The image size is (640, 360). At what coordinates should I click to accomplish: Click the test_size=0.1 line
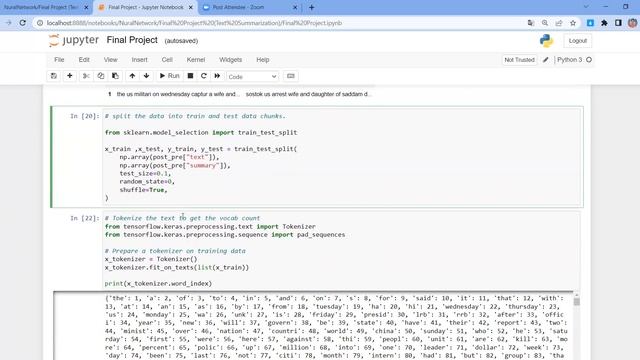pos(144,173)
